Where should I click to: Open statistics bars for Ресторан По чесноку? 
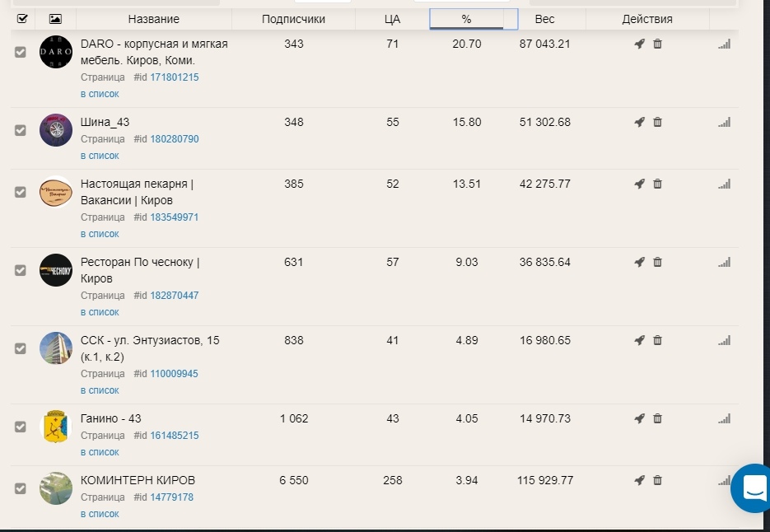(725, 262)
